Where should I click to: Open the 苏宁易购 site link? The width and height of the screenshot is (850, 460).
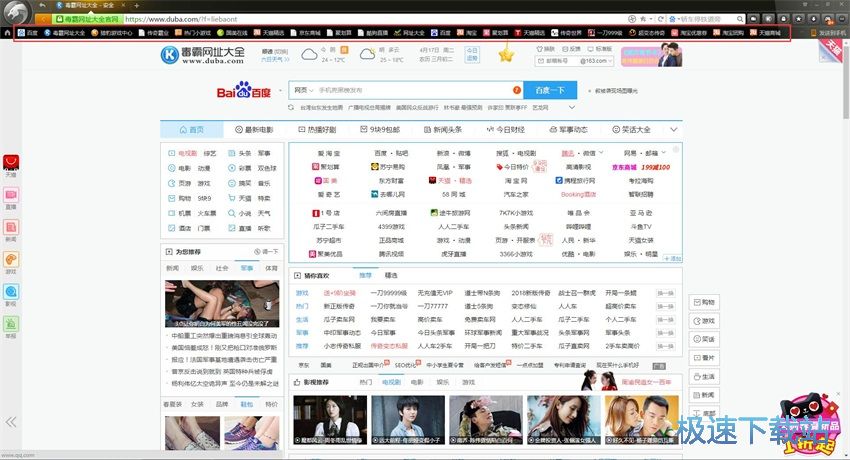[388, 167]
